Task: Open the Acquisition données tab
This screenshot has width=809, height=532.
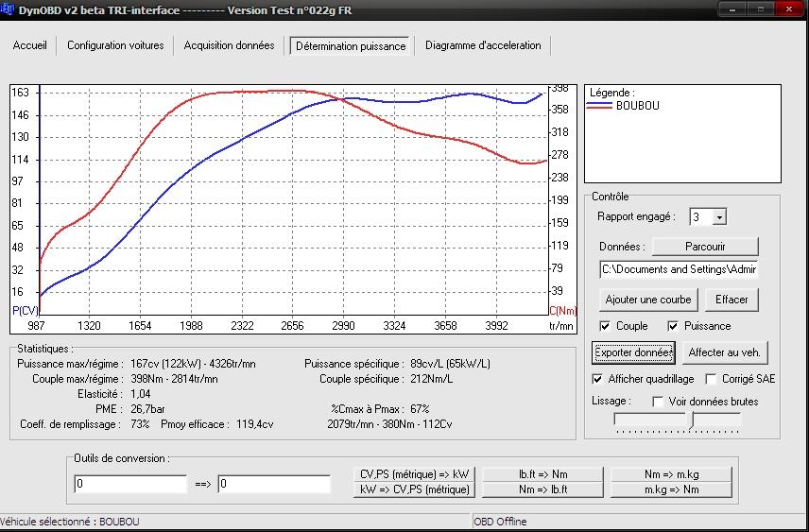Action: point(229,45)
